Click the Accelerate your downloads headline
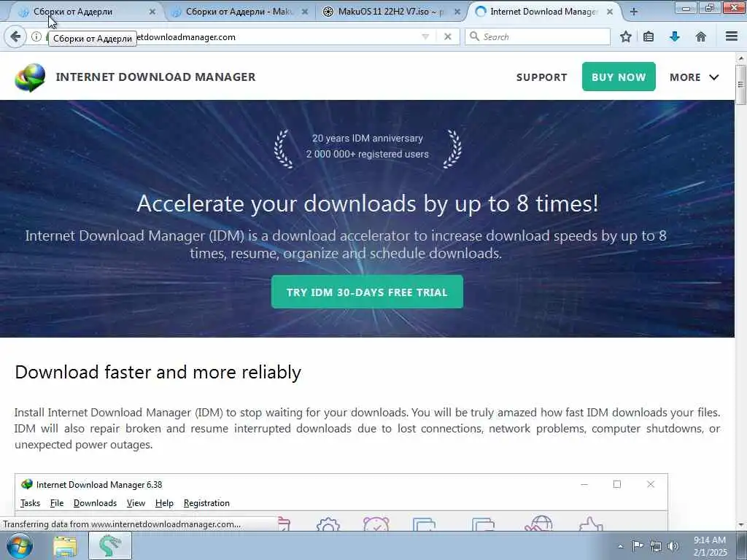747x560 pixels. 368,204
